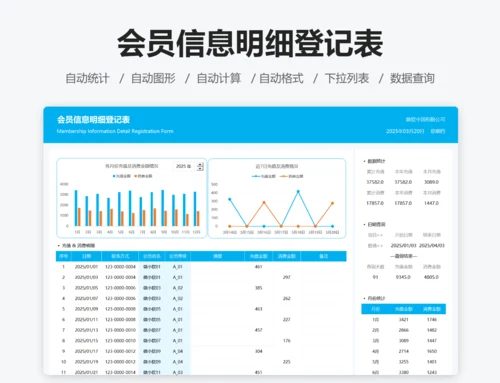Select the 联系方式 column header
The width and height of the screenshot is (500, 383).
click(120, 256)
